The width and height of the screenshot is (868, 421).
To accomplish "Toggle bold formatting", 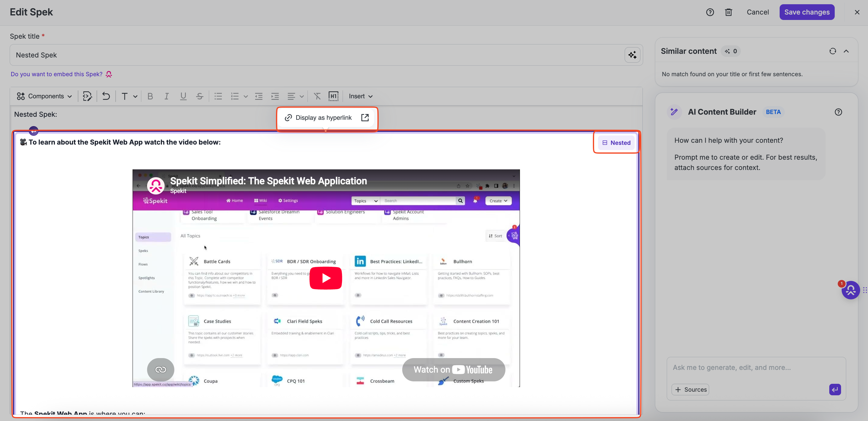I will (150, 96).
